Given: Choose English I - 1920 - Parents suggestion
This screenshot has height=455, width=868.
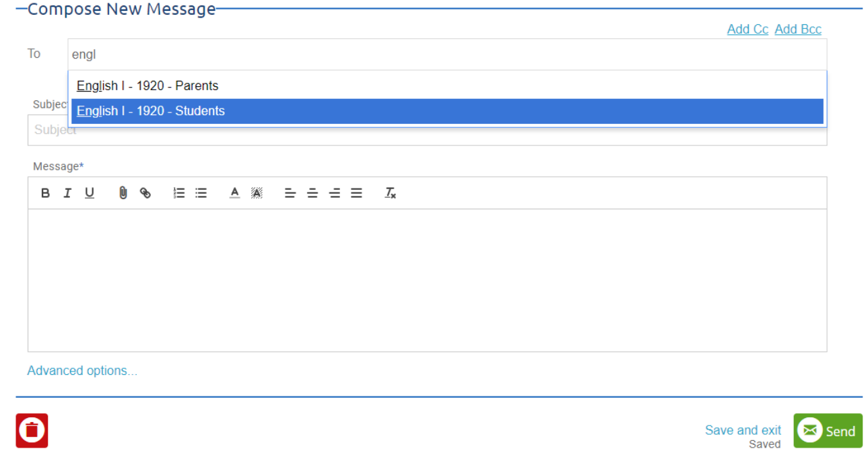Looking at the screenshot, I should coord(447,85).
